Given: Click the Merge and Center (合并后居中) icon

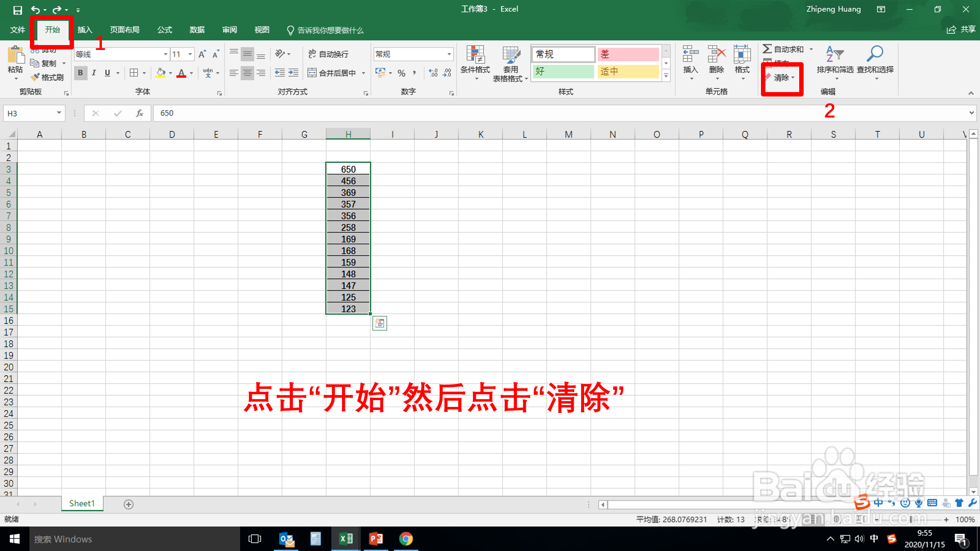Looking at the screenshot, I should [312, 72].
